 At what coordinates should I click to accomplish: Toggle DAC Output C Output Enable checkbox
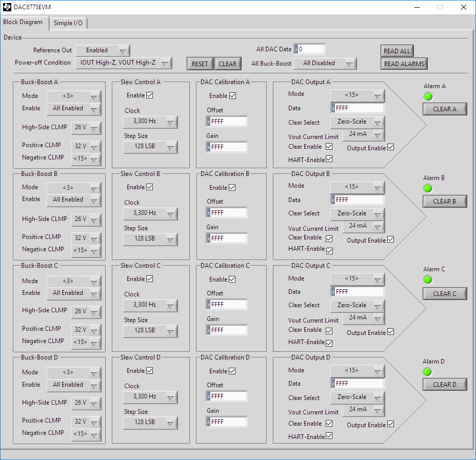point(391,332)
